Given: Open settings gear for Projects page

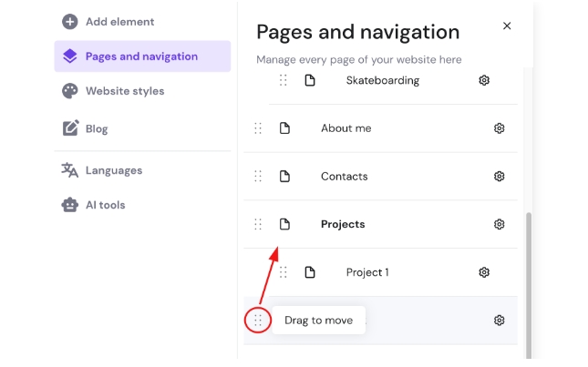Looking at the screenshot, I should pos(499,224).
